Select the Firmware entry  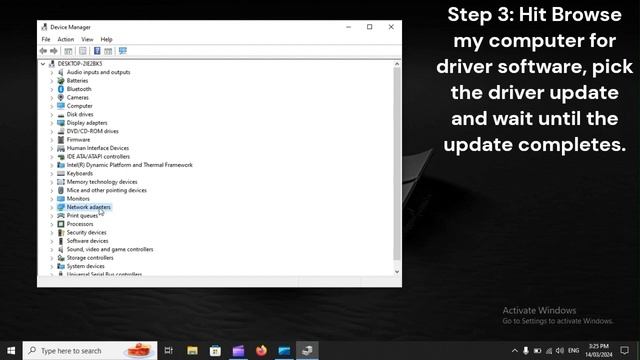coord(78,140)
